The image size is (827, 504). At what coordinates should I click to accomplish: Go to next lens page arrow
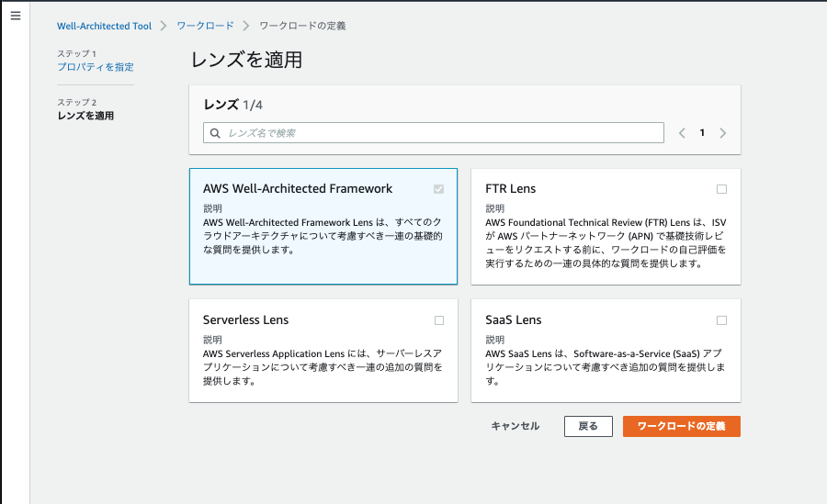[722, 133]
